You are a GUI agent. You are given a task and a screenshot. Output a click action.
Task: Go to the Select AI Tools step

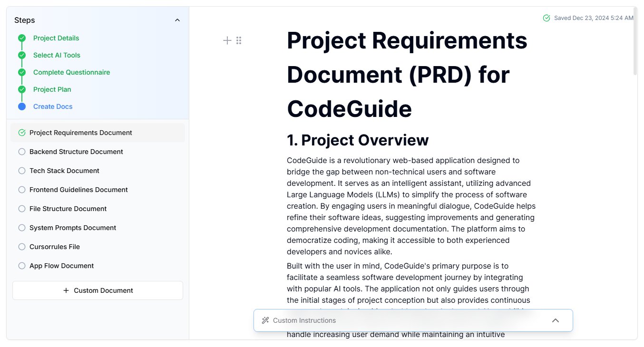(x=57, y=55)
